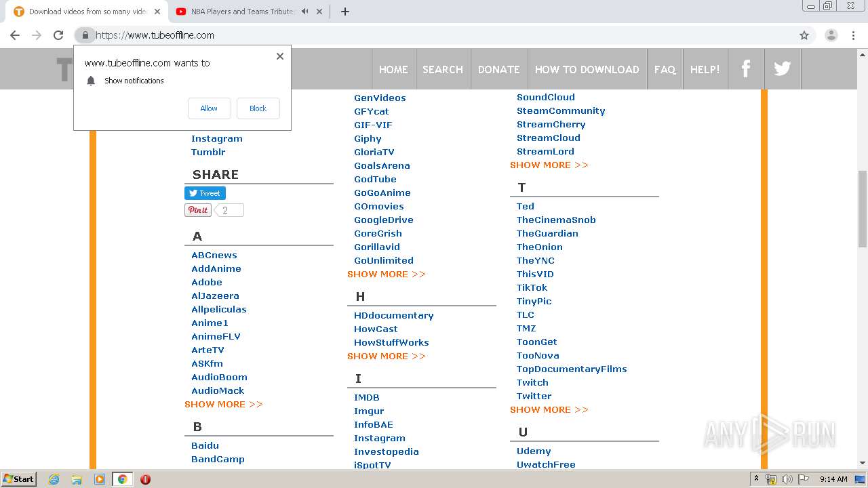The width and height of the screenshot is (868, 488).
Task: Open the Giphy link
Action: (x=368, y=138)
